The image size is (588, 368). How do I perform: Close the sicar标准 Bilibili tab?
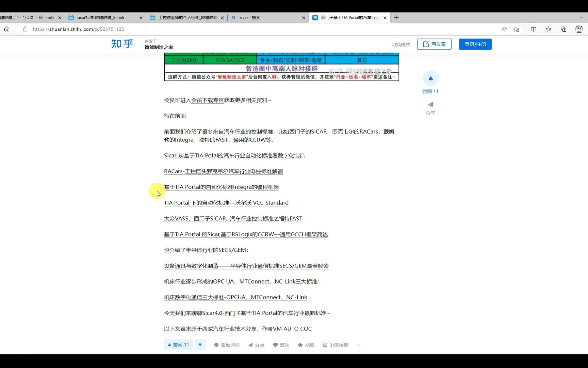pyautogui.click(x=141, y=18)
